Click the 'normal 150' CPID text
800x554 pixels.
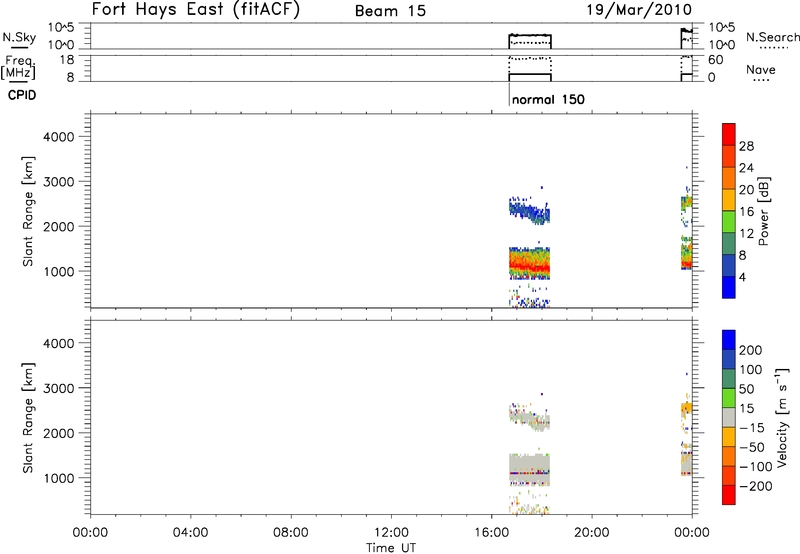point(548,99)
